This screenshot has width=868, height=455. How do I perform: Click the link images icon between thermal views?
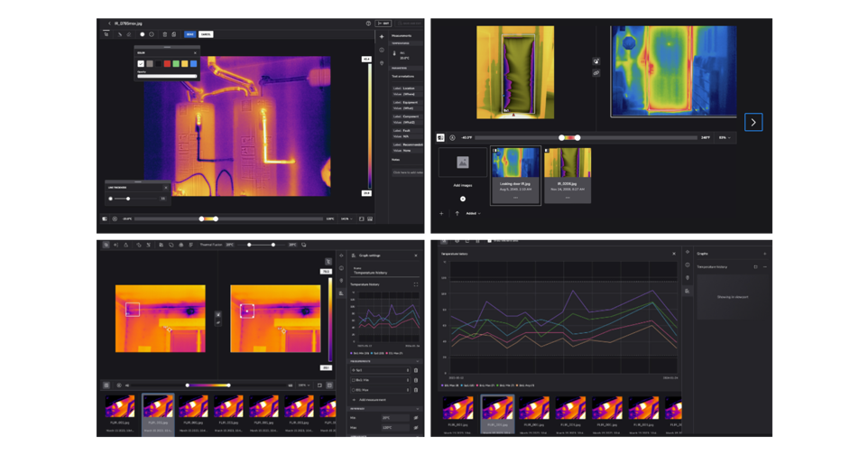[x=596, y=72]
